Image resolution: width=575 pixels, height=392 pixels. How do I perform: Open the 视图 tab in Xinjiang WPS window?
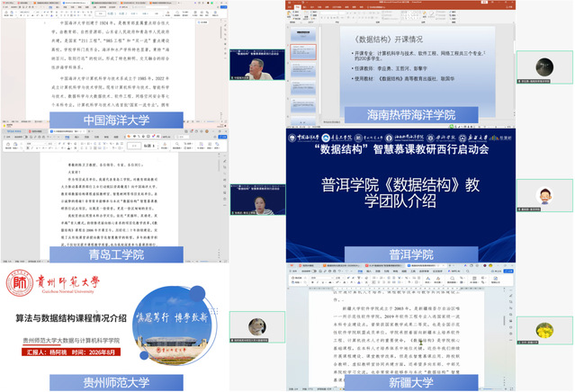[404, 272]
